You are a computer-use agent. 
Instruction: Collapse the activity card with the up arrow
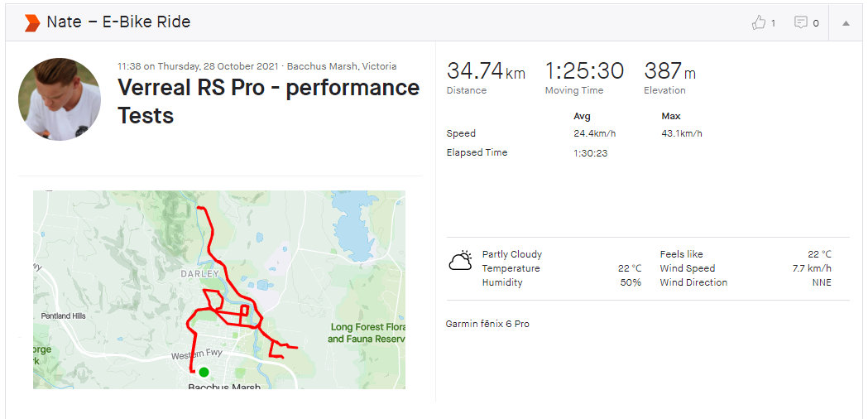846,23
